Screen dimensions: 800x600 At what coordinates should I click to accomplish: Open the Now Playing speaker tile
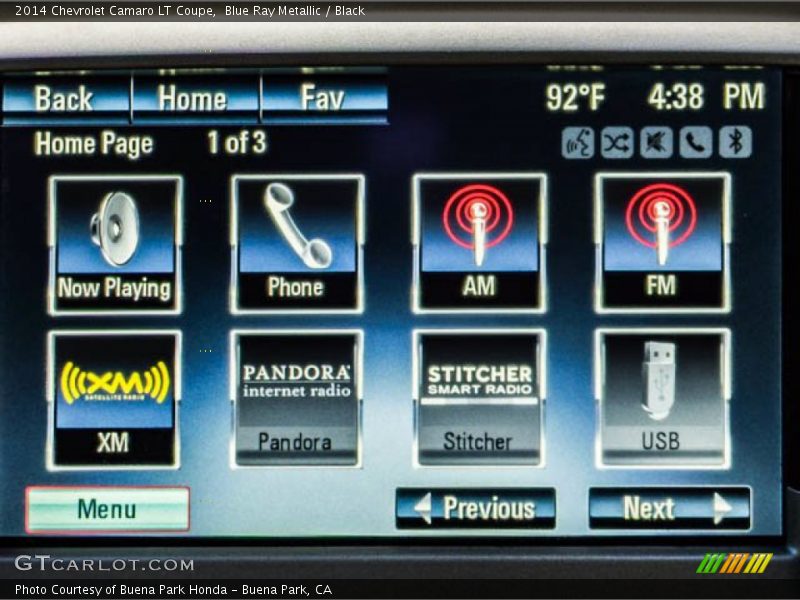pos(115,245)
